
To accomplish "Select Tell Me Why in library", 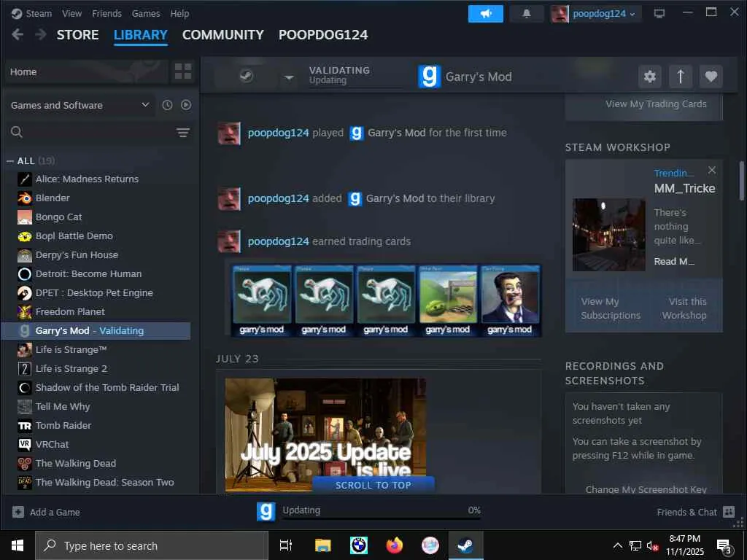I will [96, 407].
